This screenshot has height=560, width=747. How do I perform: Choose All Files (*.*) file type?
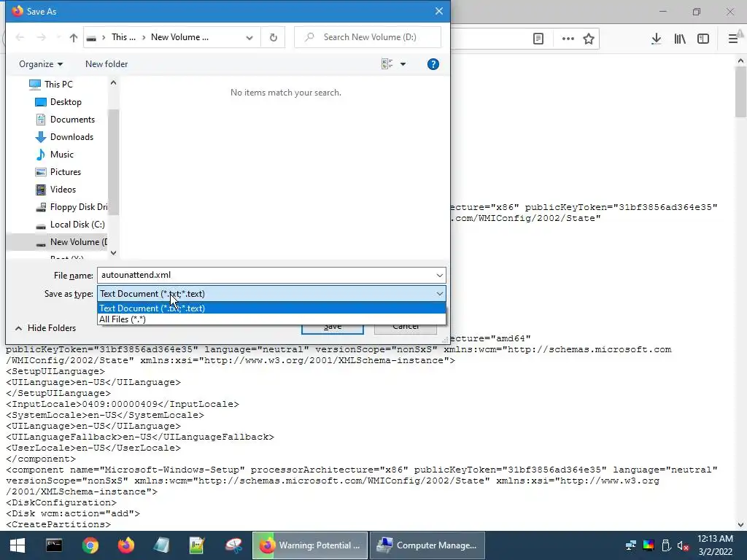click(271, 319)
